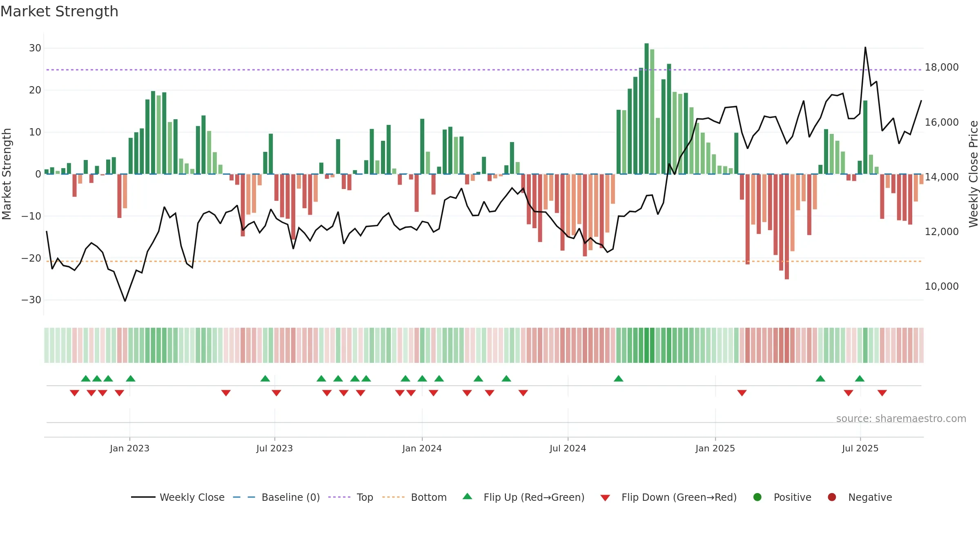Click the Jan 2024 axis label

coord(422,448)
